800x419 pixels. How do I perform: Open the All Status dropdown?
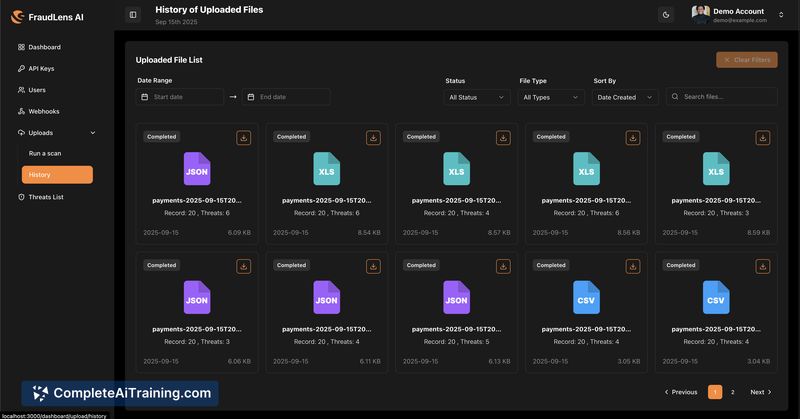pos(477,97)
